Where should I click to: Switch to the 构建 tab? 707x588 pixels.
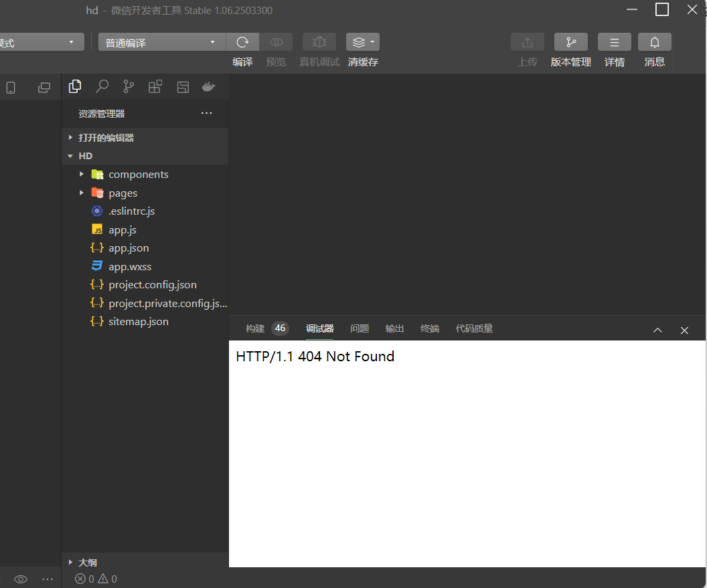(x=255, y=328)
